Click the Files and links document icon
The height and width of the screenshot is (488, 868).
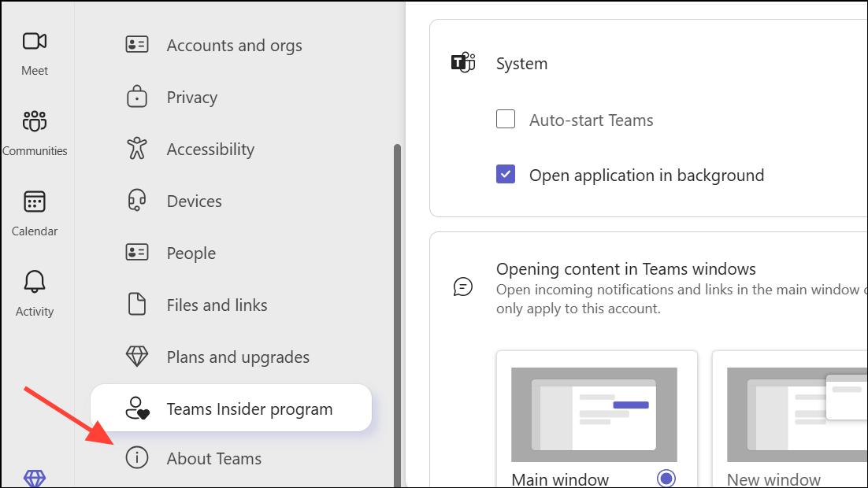click(137, 305)
